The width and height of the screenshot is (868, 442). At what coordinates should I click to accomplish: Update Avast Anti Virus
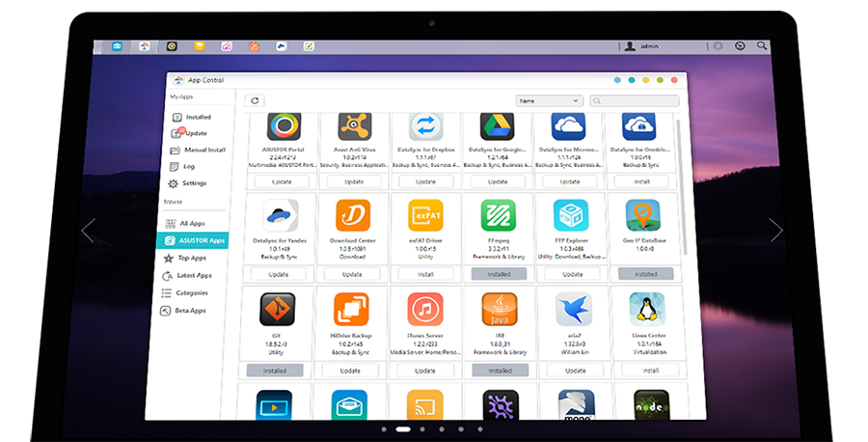354,181
